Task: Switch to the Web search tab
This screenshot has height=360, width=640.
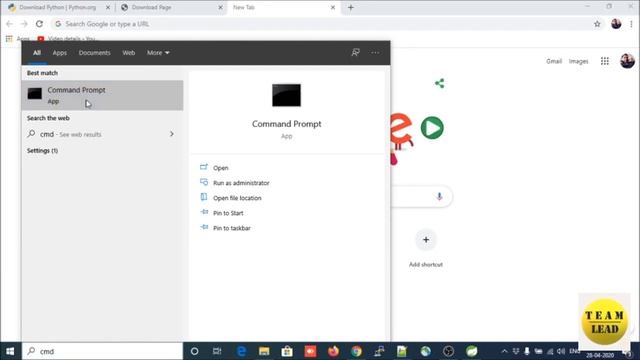Action: [x=129, y=53]
